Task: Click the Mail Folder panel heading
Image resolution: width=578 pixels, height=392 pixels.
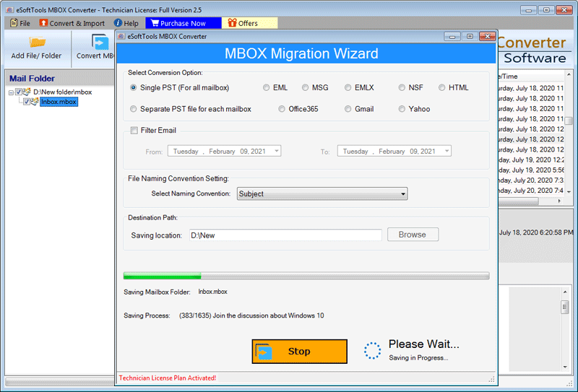Action: tap(32, 79)
